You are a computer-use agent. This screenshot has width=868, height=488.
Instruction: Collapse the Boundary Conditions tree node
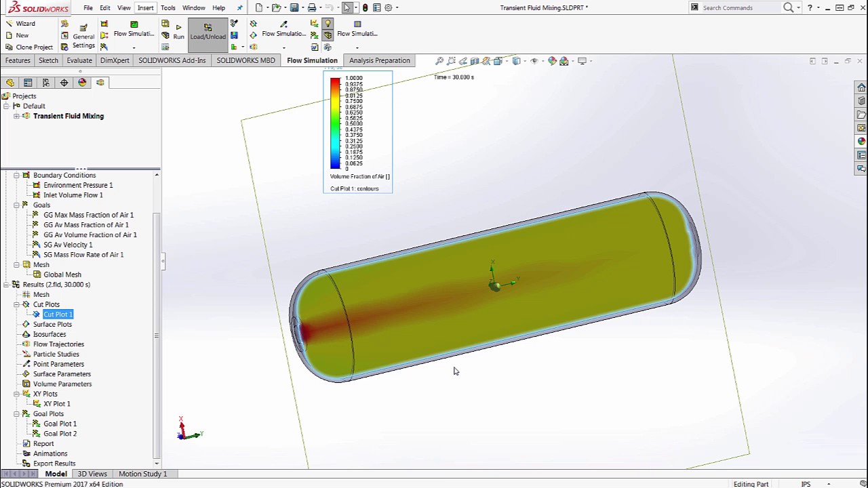click(x=16, y=175)
